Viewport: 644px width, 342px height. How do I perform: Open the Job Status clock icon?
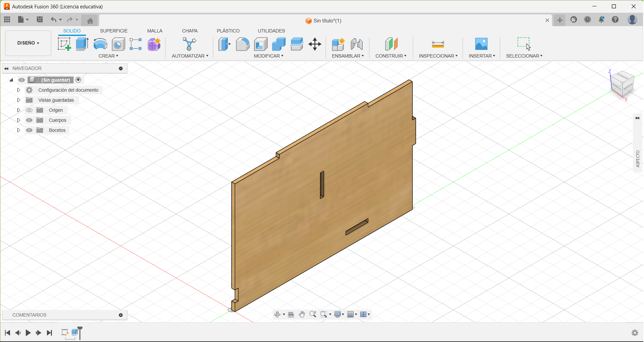(588, 19)
